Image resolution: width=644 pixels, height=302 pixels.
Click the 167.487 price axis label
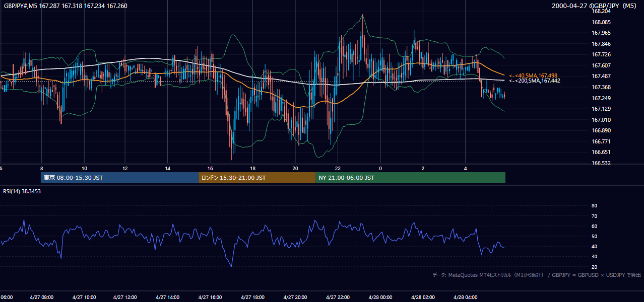click(601, 76)
